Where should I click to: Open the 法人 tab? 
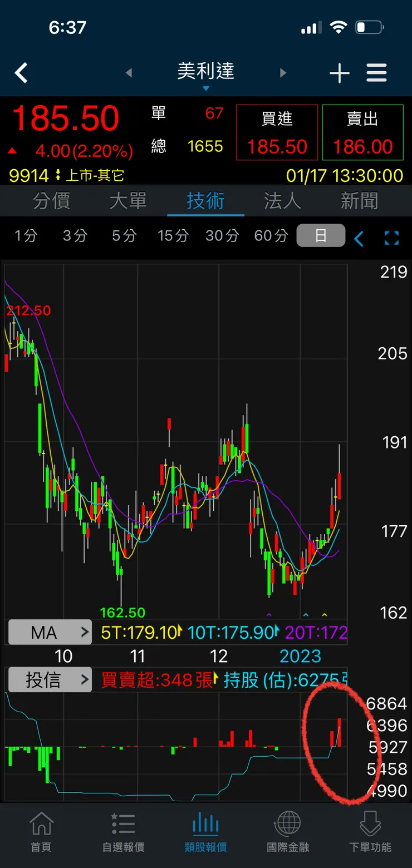[x=282, y=201]
